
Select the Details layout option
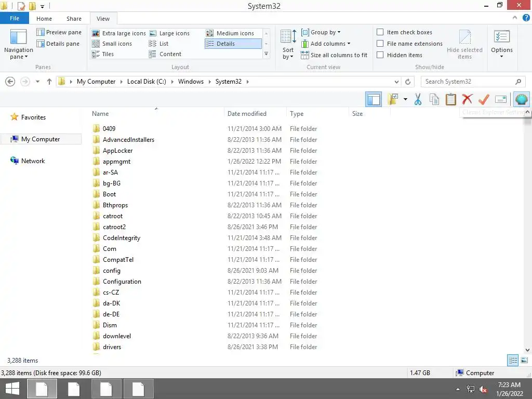point(233,44)
